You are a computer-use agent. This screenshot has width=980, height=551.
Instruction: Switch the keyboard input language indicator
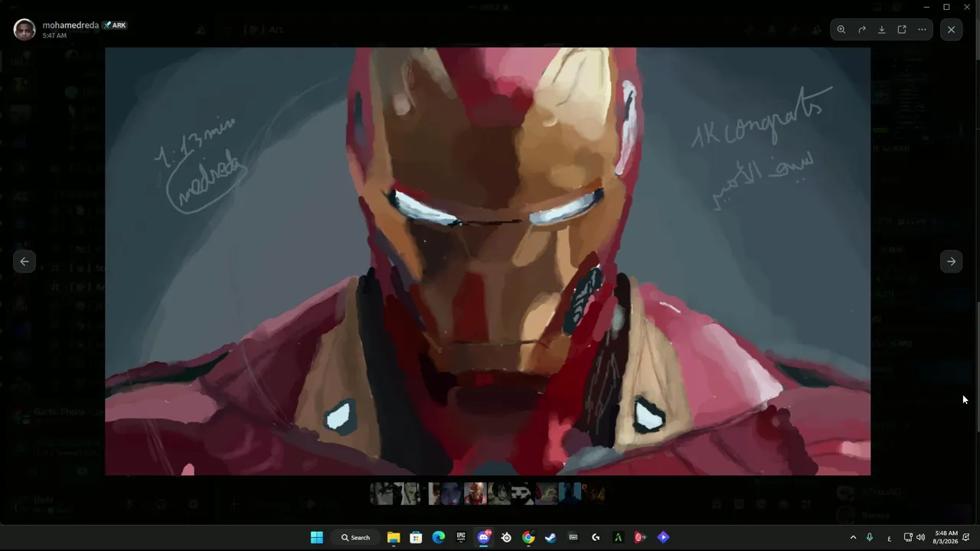[x=889, y=537]
